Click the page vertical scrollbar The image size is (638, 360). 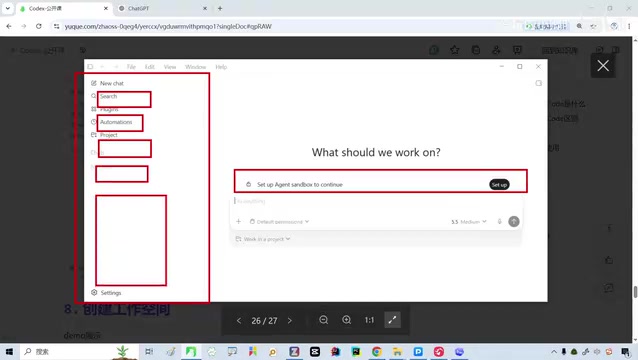(x=635, y=291)
